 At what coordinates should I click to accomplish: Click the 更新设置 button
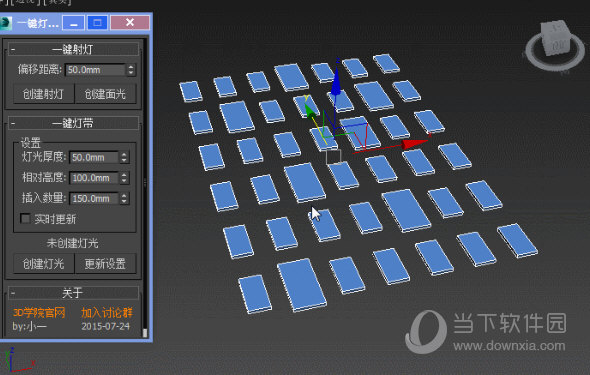[x=105, y=264]
